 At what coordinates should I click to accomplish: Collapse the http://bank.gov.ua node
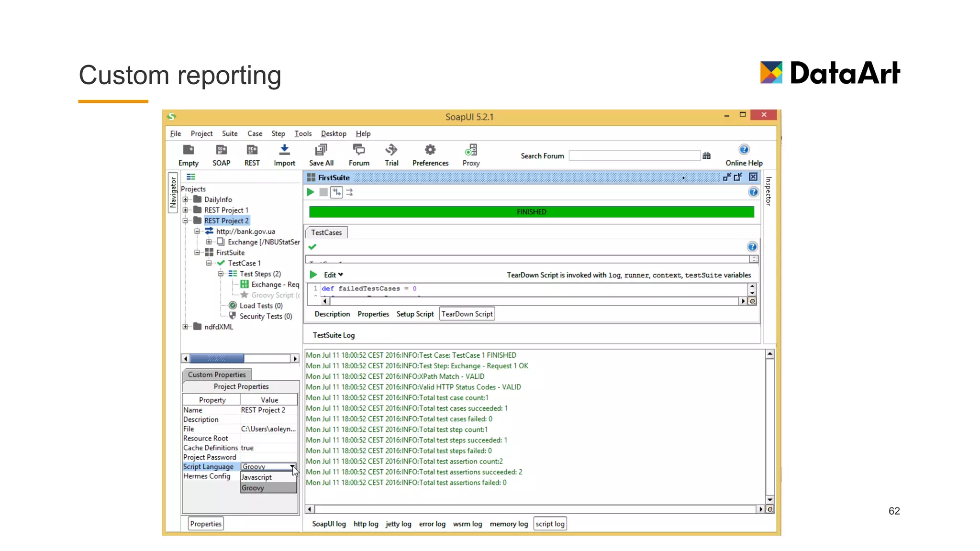[197, 231]
